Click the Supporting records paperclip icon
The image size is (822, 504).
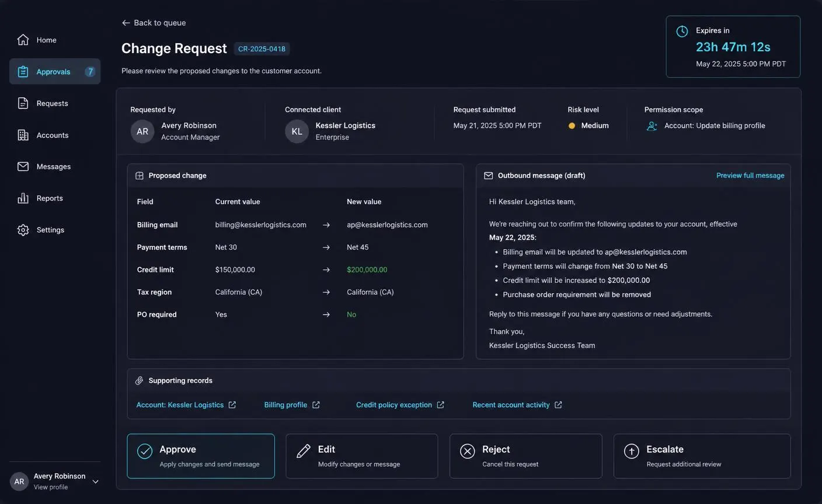139,380
